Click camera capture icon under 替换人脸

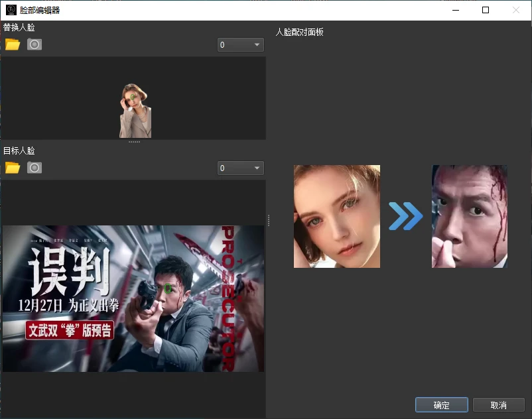point(34,44)
